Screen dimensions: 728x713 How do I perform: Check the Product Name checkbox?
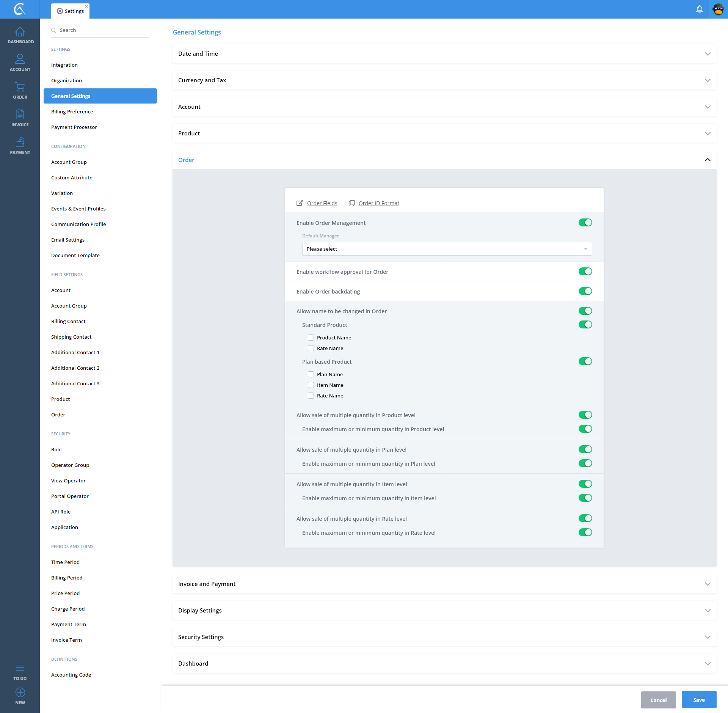tap(311, 338)
